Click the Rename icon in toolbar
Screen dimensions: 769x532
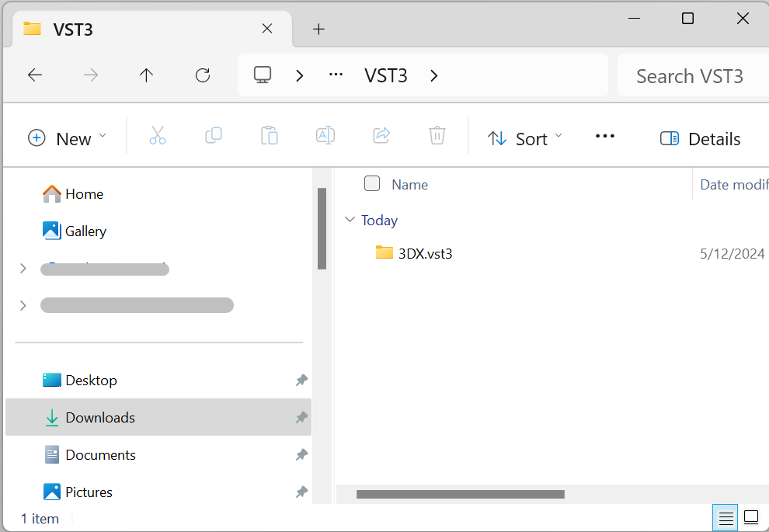tap(325, 136)
